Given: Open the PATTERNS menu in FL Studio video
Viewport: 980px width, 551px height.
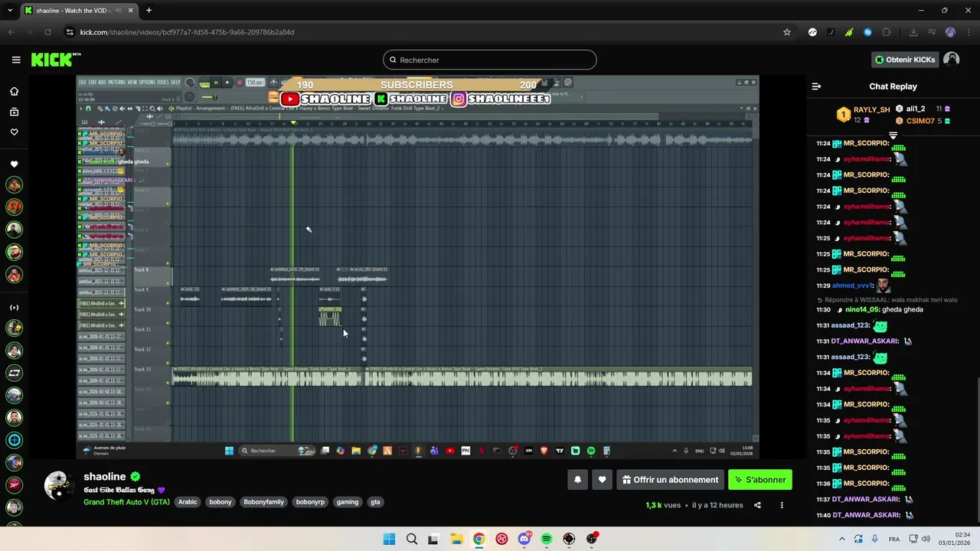Looking at the screenshot, I should [x=116, y=83].
